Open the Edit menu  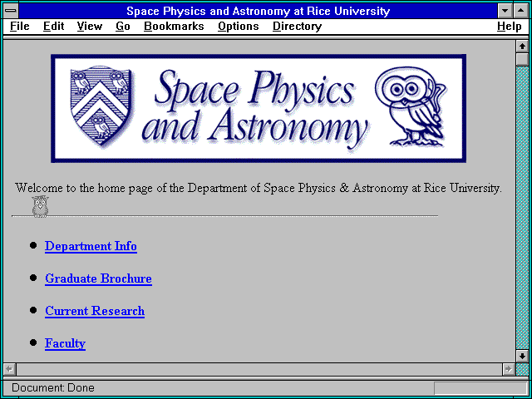click(53, 27)
